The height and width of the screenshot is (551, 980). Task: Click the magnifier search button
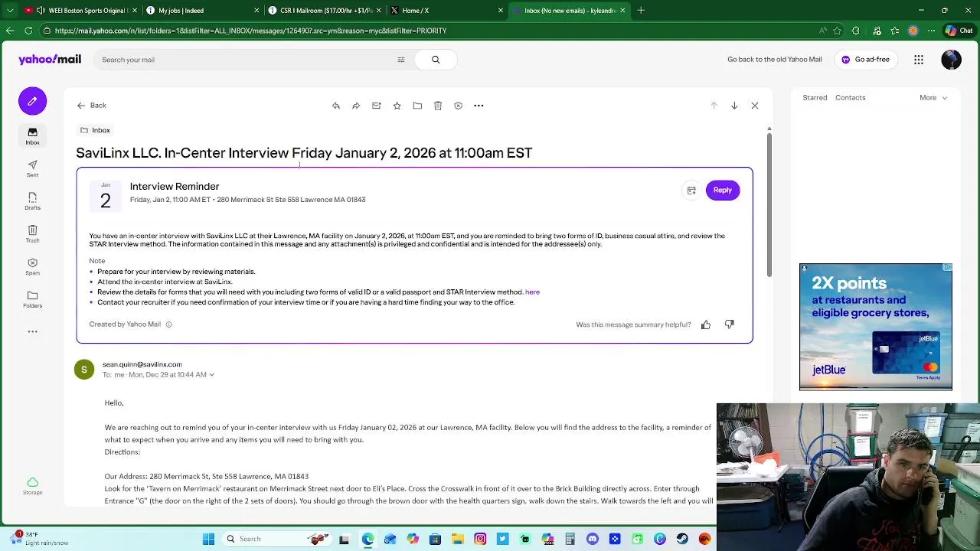(436, 60)
